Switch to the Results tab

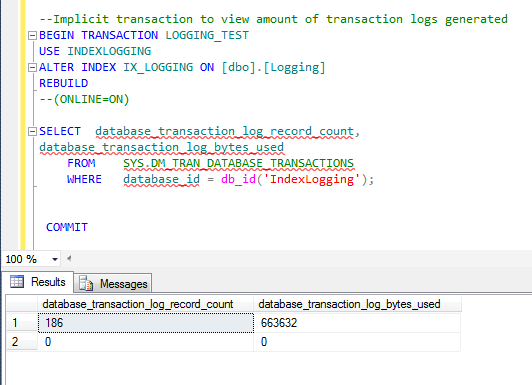38,282
